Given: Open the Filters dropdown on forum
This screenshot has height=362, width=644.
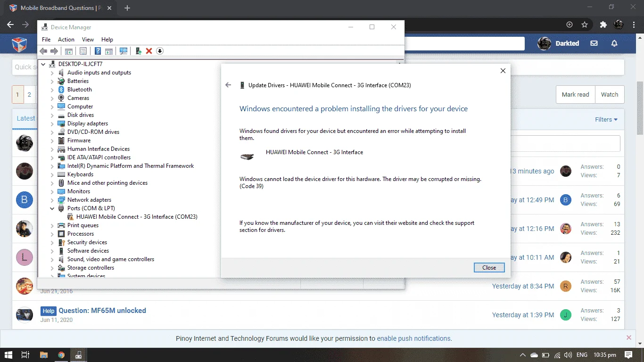Looking at the screenshot, I should click(x=606, y=120).
